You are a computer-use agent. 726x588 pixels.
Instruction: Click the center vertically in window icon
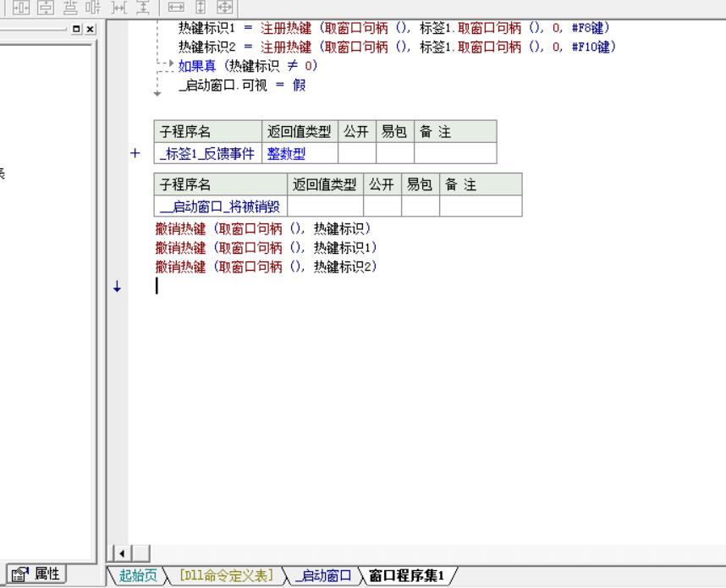46,7
